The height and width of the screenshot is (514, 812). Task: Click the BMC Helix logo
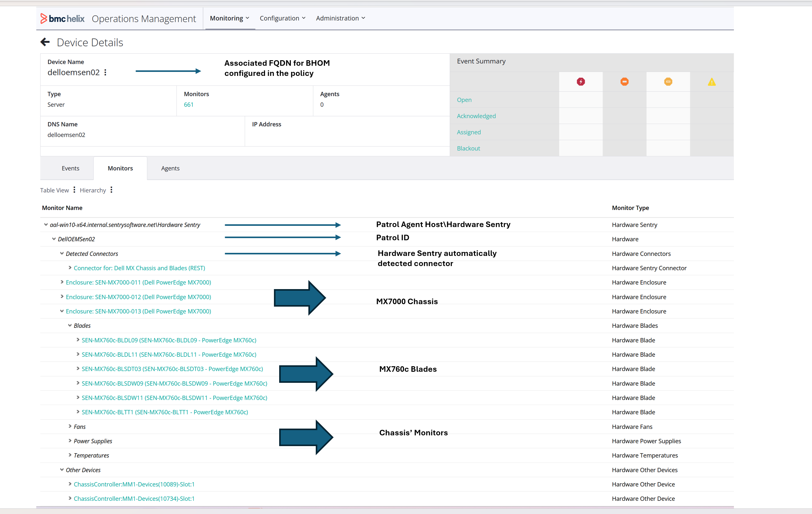pos(63,18)
